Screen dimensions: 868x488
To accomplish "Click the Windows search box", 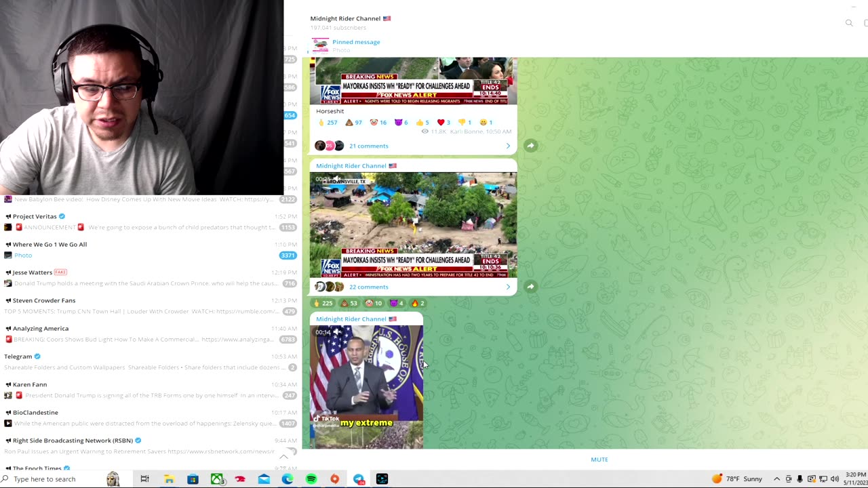I will pos(51,479).
